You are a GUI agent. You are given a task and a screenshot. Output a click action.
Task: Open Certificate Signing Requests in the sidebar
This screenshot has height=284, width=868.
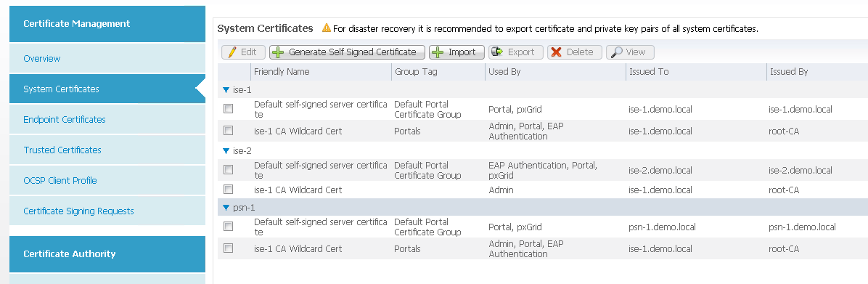tap(107, 211)
